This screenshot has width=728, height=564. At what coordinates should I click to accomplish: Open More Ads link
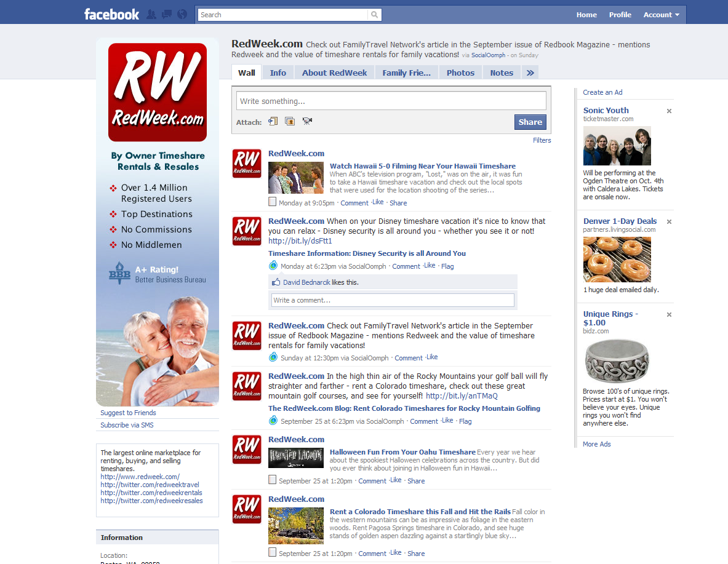pyautogui.click(x=596, y=444)
